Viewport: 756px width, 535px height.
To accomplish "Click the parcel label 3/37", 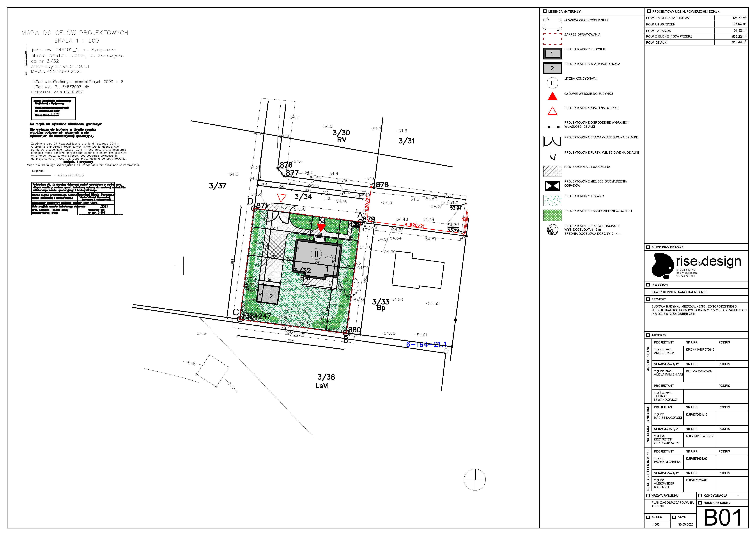I will 218,186.
